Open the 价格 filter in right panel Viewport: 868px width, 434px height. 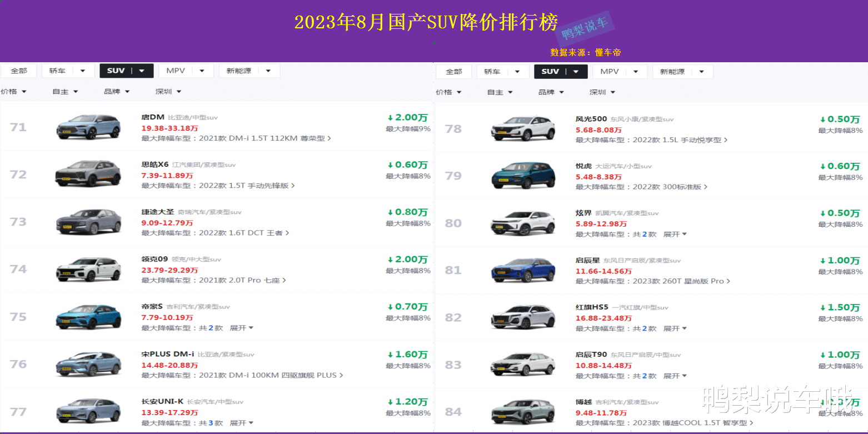[449, 92]
